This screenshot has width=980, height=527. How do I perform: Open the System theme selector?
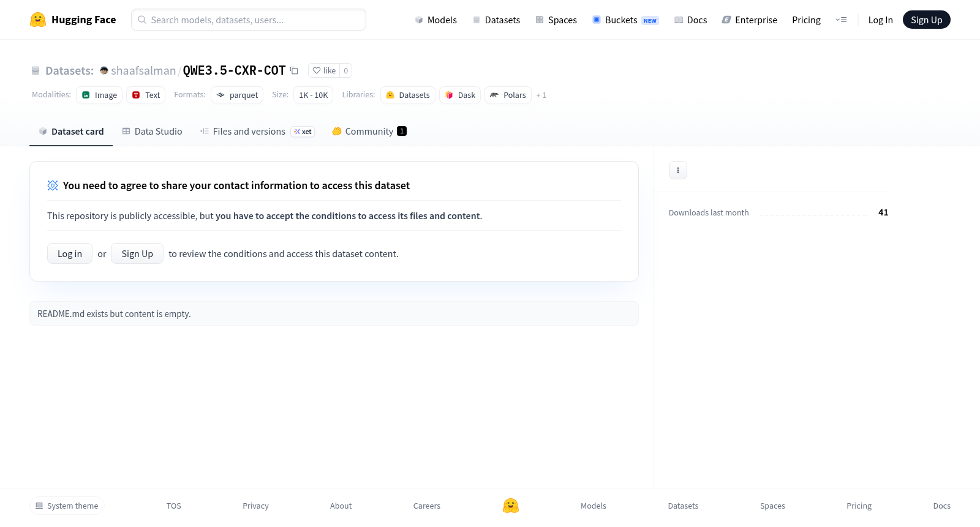pyautogui.click(x=67, y=506)
